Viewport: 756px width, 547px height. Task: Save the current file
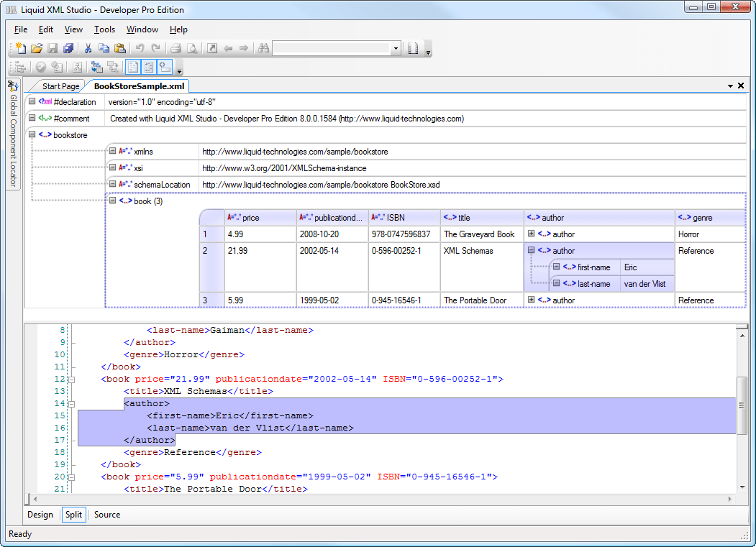pyautogui.click(x=53, y=48)
